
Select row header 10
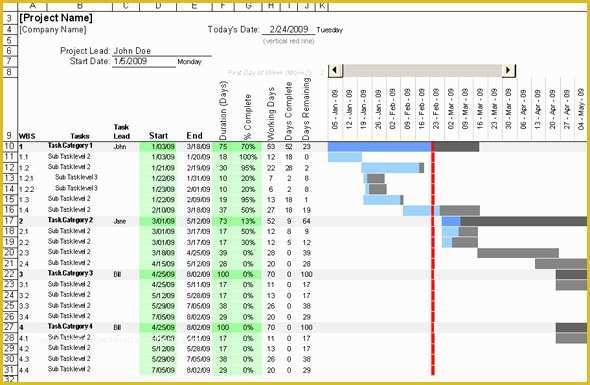click(x=10, y=146)
